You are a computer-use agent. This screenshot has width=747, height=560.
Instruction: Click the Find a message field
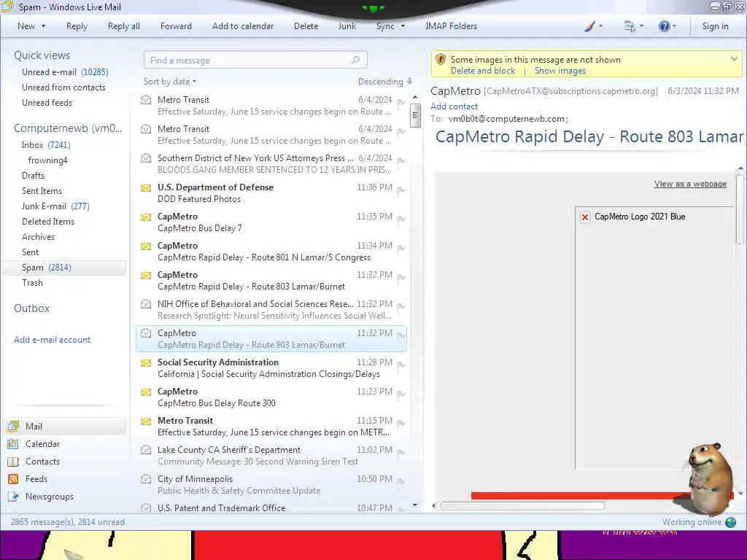tap(255, 60)
